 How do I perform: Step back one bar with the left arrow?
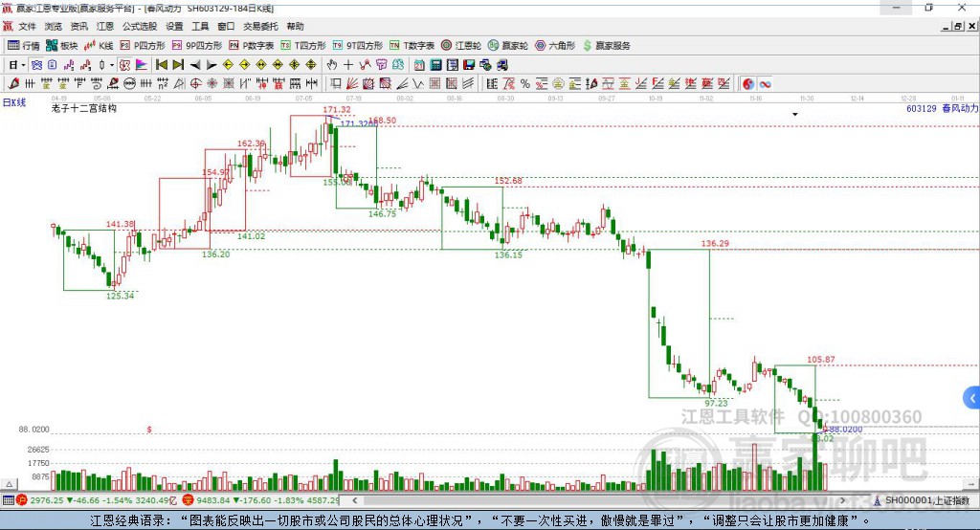pos(195,65)
